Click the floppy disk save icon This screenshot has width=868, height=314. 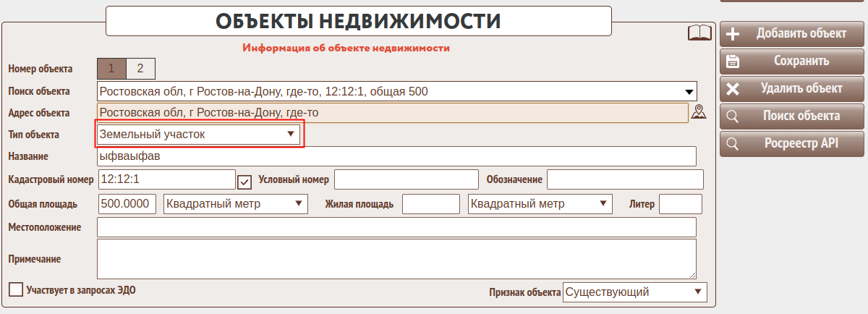pos(733,61)
